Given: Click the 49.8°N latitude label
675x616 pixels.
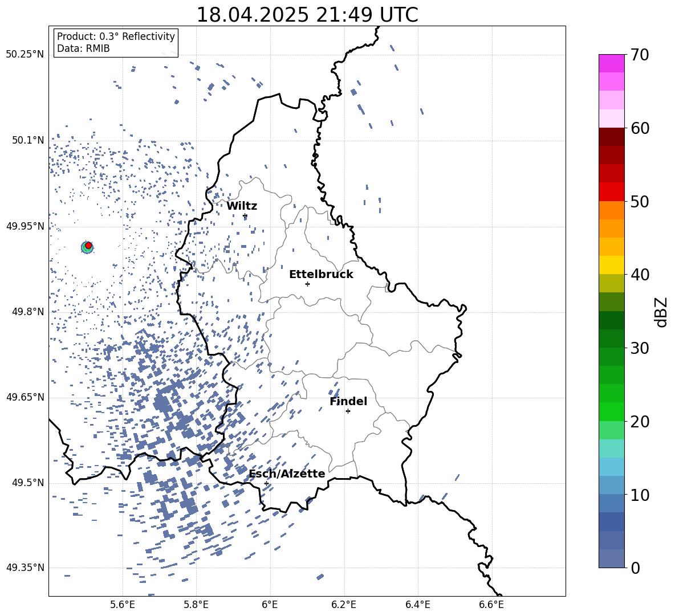Looking at the screenshot, I should tap(27, 312).
